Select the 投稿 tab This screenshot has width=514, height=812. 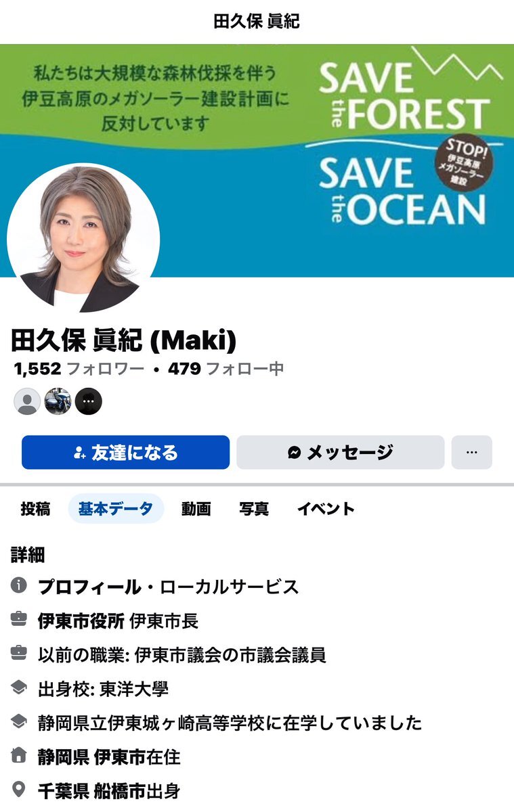click(35, 509)
